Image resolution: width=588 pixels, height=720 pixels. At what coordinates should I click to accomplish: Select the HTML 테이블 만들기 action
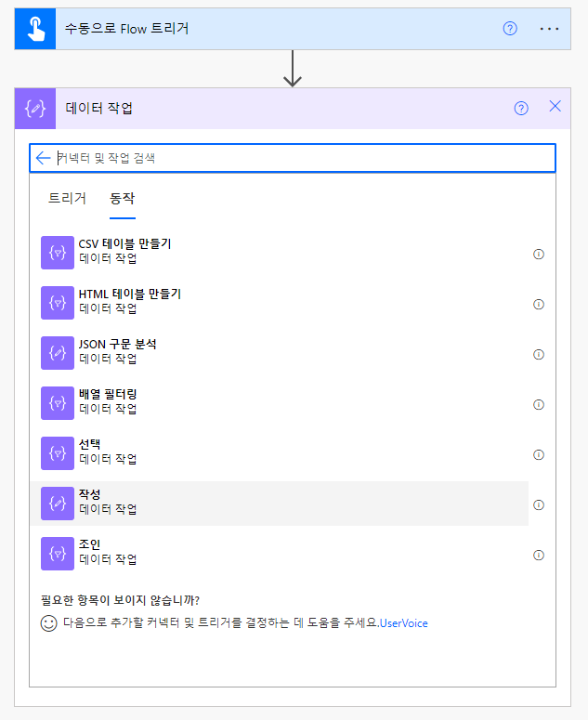point(280,303)
